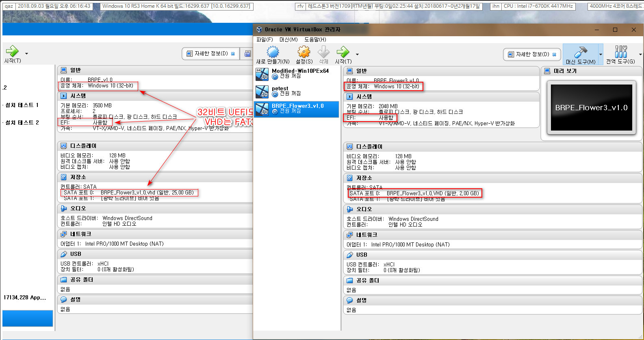644x340 pixels.
Task: Click Intel PRO/1000 adapter text in front window
Action: pos(410,244)
